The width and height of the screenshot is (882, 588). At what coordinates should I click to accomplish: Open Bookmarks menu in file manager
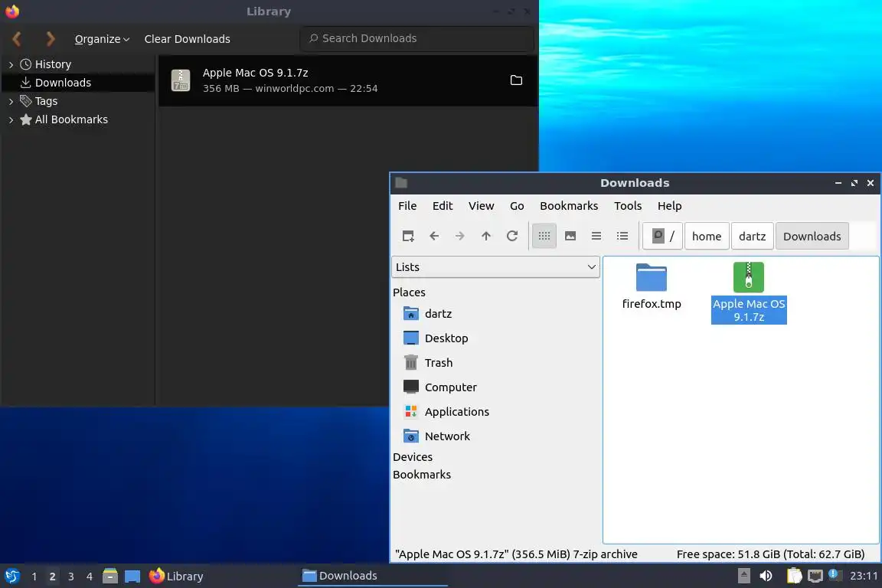(x=569, y=206)
